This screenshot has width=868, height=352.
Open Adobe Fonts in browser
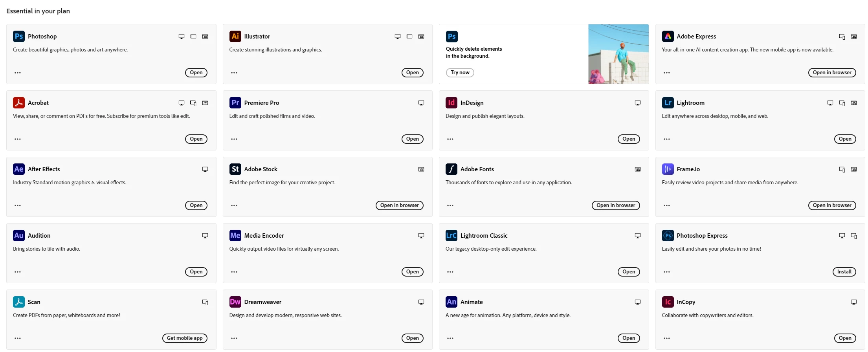click(616, 205)
